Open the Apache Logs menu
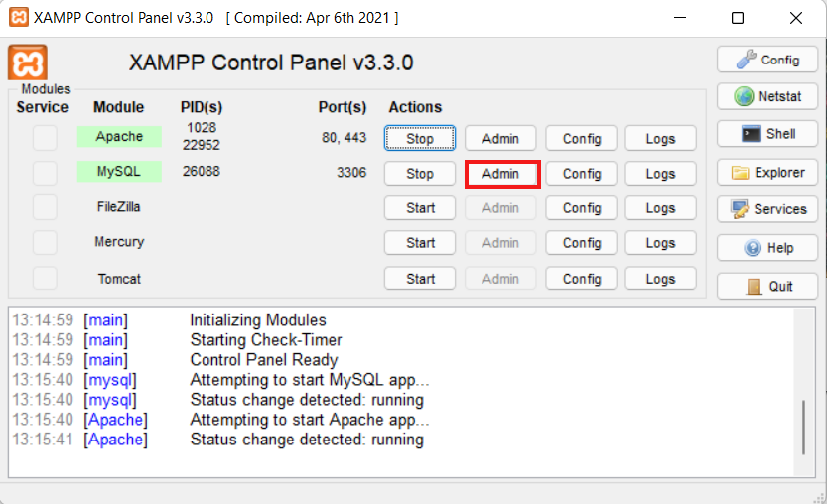 [x=660, y=138]
